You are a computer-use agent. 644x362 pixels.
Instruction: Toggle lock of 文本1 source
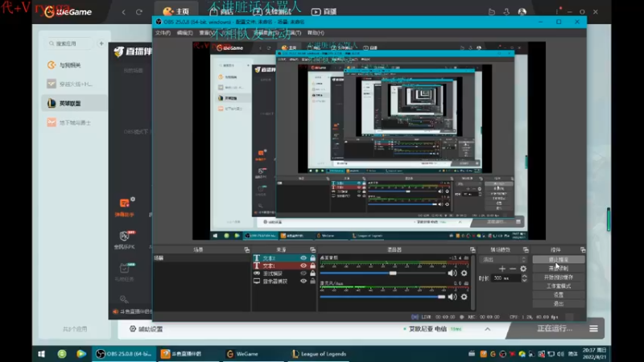pyautogui.click(x=312, y=265)
